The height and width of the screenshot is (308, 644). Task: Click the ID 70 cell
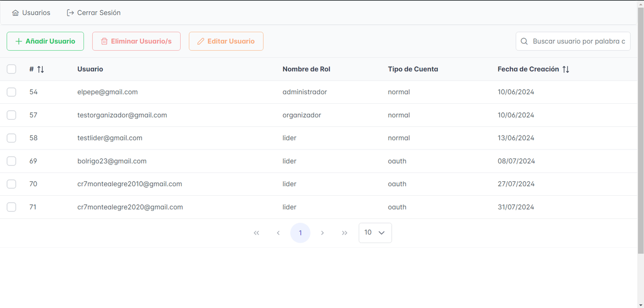pos(33,184)
